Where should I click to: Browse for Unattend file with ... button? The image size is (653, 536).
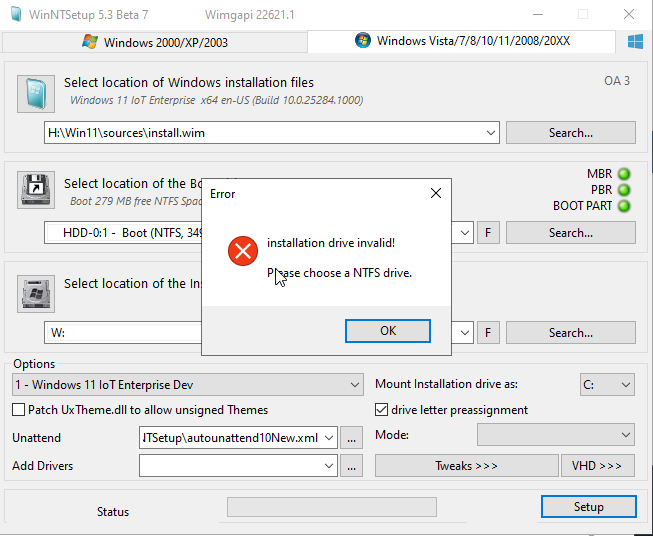(x=351, y=438)
